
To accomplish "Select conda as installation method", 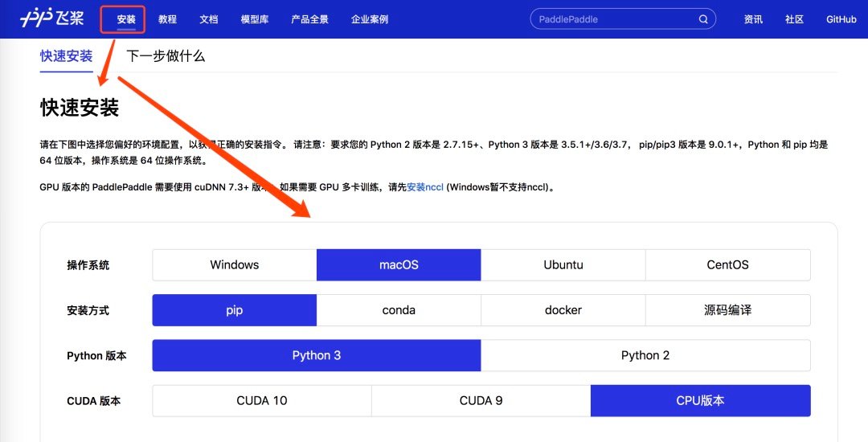I will (399, 310).
